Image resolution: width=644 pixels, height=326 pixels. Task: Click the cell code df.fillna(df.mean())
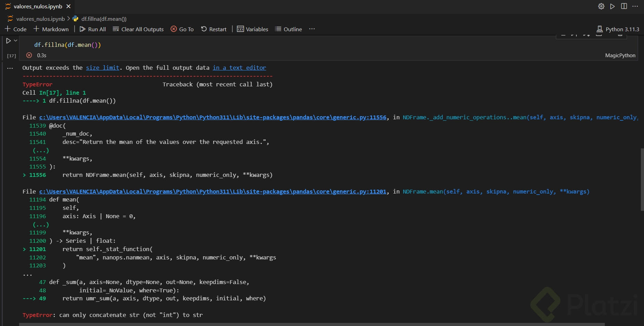pos(68,45)
